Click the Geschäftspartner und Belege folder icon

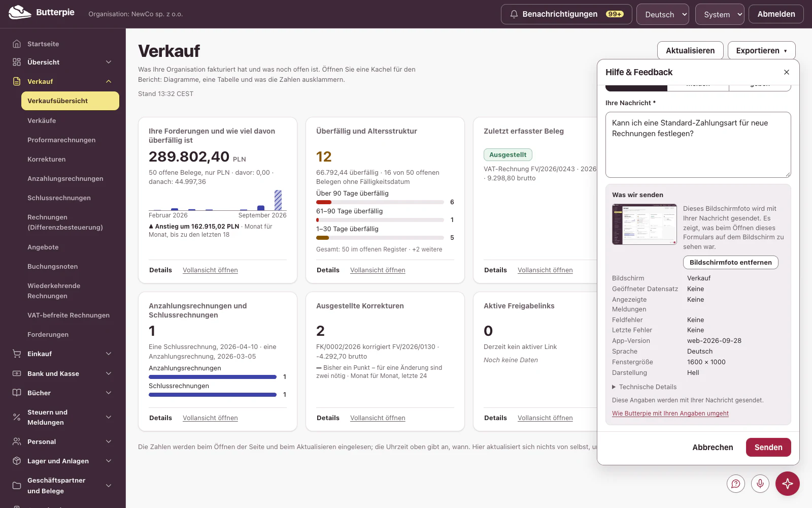[x=17, y=486]
